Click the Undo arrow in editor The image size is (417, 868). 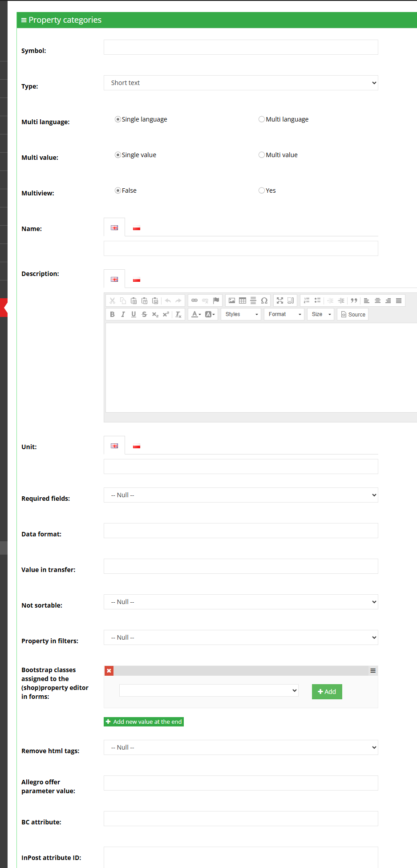click(168, 300)
